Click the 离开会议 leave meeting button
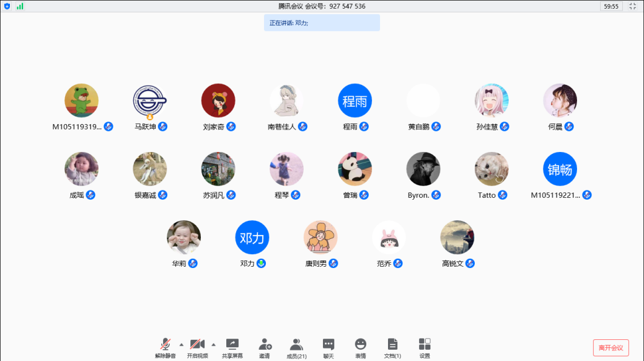The height and width of the screenshot is (361, 644). point(611,348)
